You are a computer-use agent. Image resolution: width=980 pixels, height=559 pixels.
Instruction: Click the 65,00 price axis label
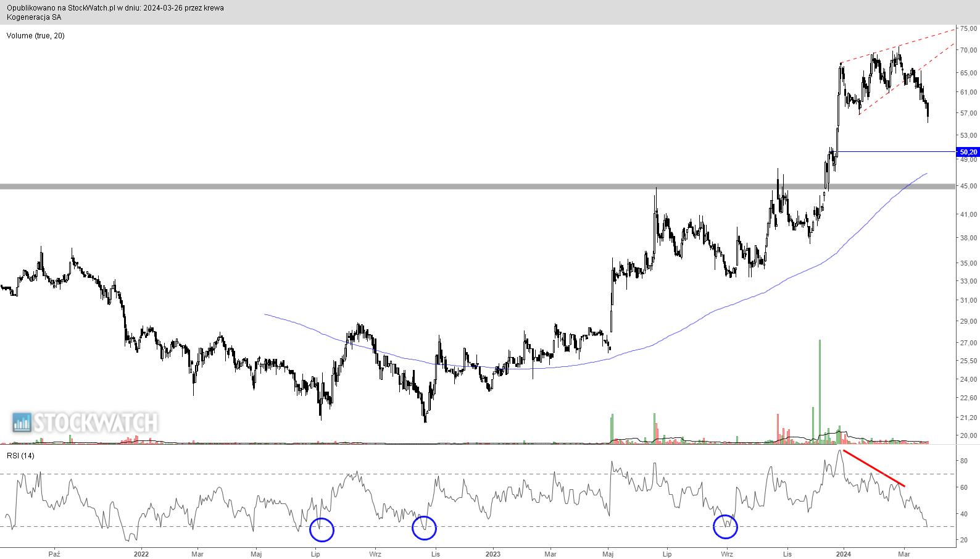(969, 73)
